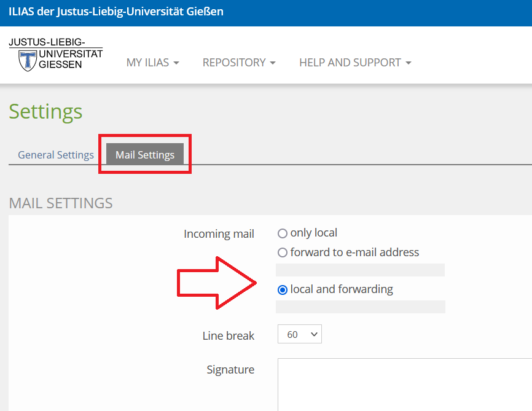
Task: Open the Mail Settings tab
Action: (145, 155)
